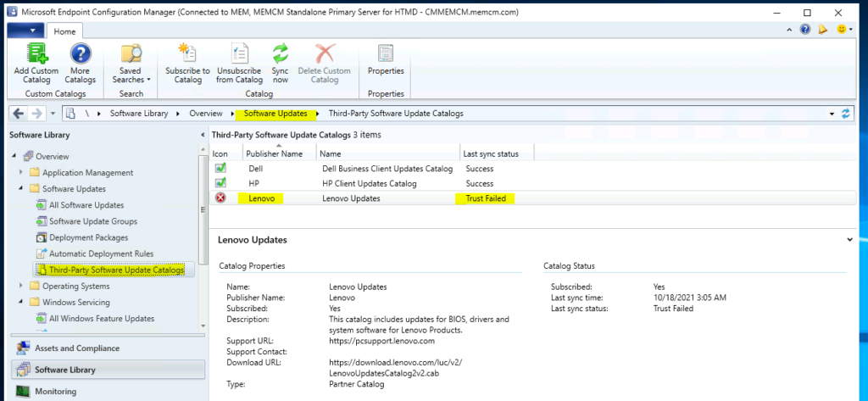868x401 pixels.
Task: Open the Assets and Compliance workspace
Action: [108, 348]
